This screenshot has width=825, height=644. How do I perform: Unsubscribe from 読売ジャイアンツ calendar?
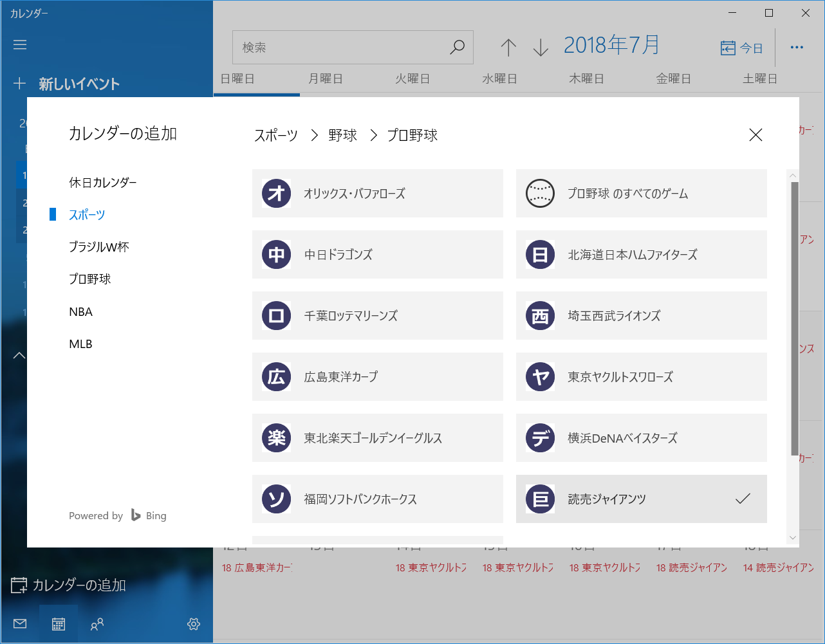(641, 499)
